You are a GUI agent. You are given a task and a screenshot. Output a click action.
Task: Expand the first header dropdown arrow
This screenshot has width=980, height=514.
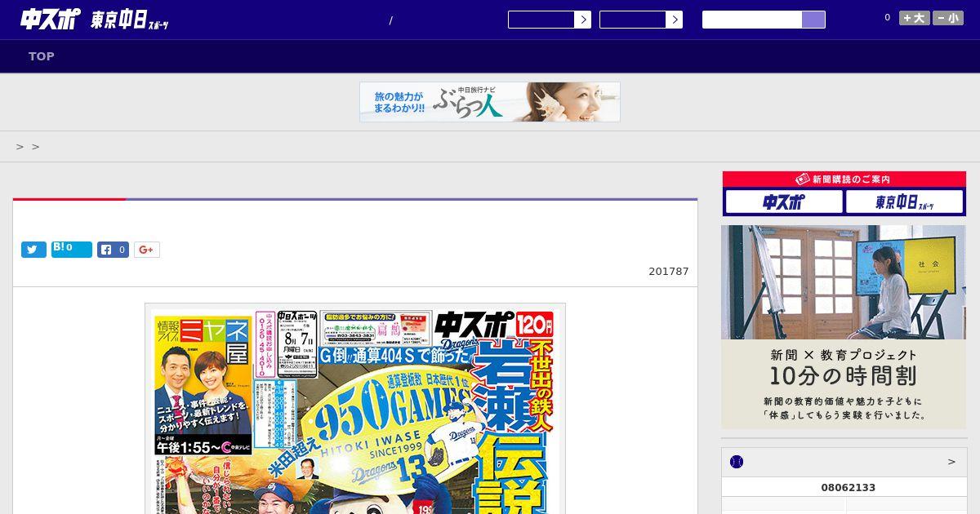tap(582, 20)
